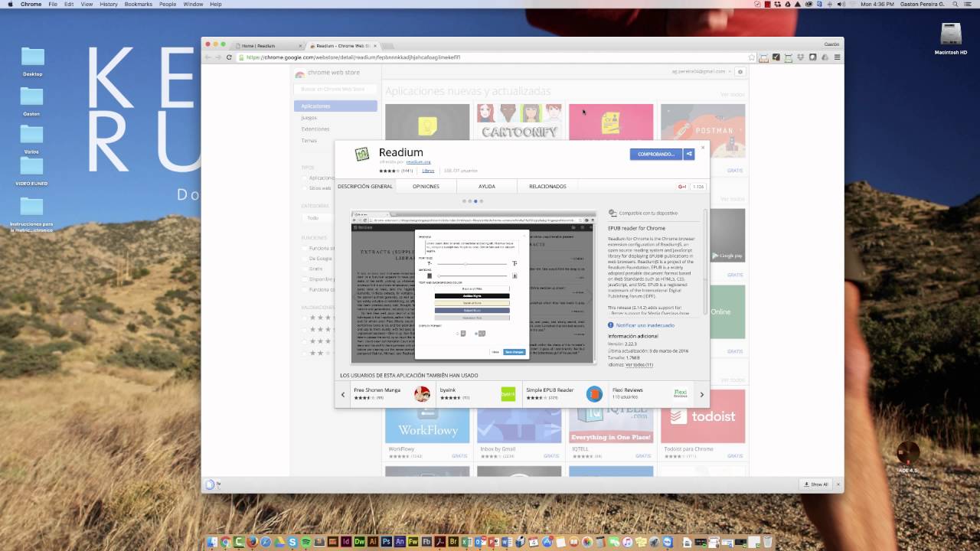Open the Trash in the dock
Image resolution: width=980 pixels, height=551 pixels.
click(x=768, y=542)
